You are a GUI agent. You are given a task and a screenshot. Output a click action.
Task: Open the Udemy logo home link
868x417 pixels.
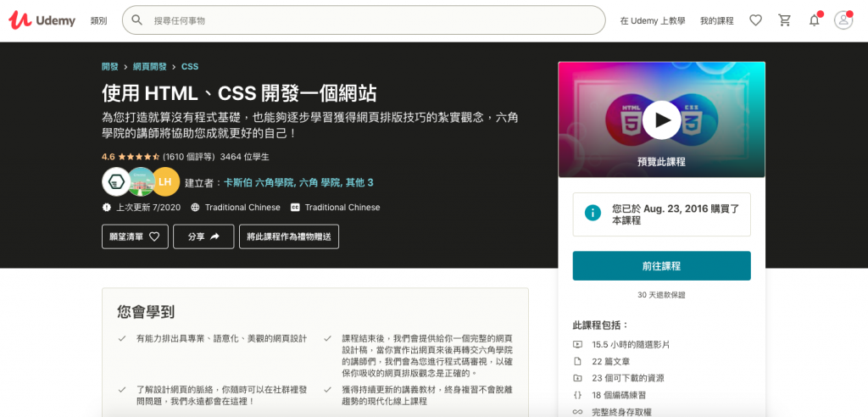coord(42,20)
